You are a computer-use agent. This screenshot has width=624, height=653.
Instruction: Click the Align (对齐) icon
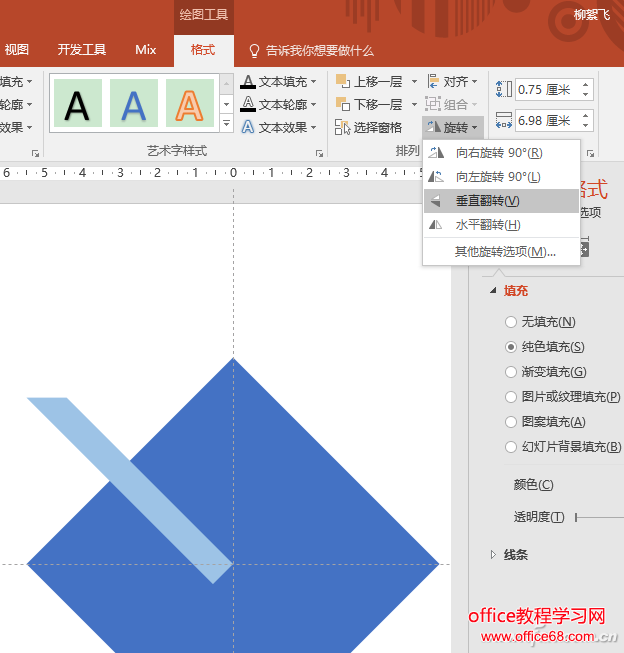pyautogui.click(x=434, y=81)
